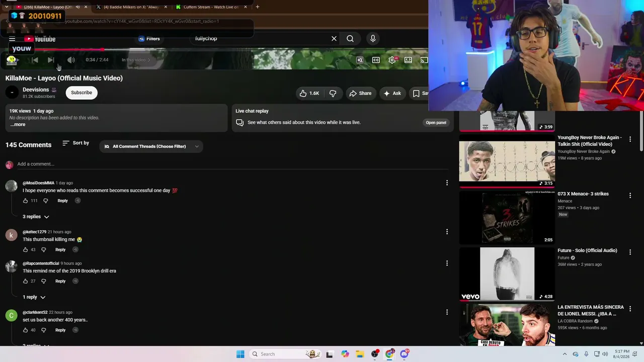644x362 pixels.
Task: Open options menu for @clarkkent52 comment
Action: pos(447,312)
